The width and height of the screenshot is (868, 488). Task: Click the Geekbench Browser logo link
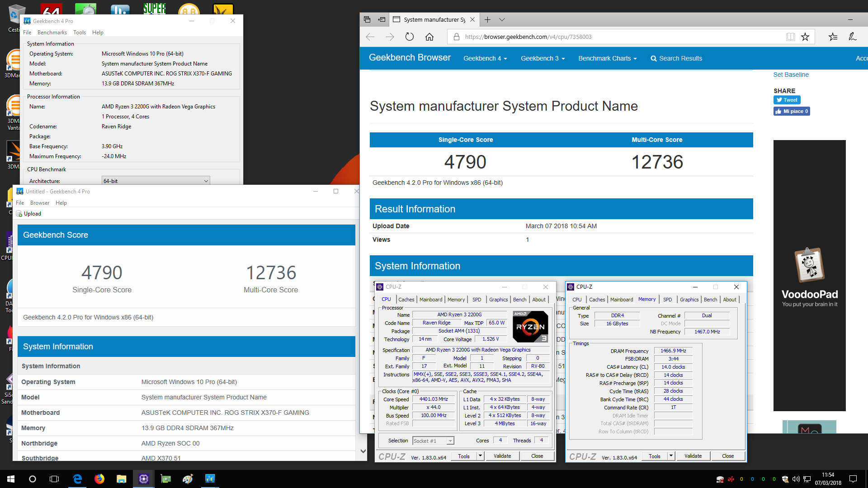click(x=410, y=57)
